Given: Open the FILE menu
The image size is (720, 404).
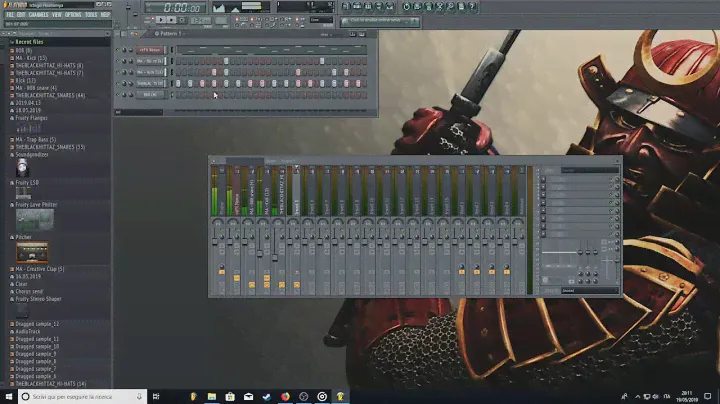Looking at the screenshot, I should point(10,15).
